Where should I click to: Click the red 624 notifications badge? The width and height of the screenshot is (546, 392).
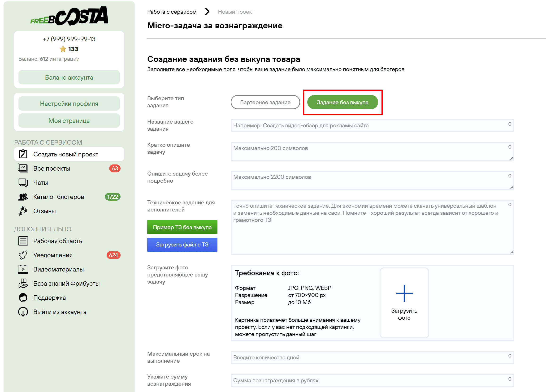tap(113, 255)
